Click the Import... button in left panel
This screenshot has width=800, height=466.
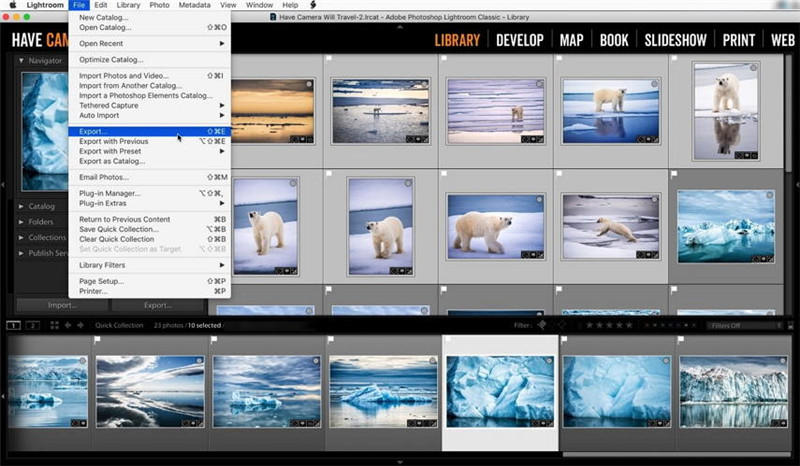click(x=63, y=305)
